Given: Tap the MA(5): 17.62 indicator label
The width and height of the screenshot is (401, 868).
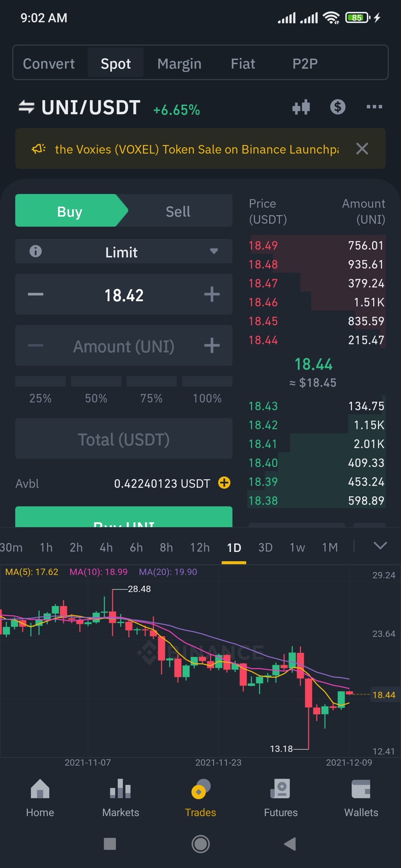Looking at the screenshot, I should (x=32, y=572).
